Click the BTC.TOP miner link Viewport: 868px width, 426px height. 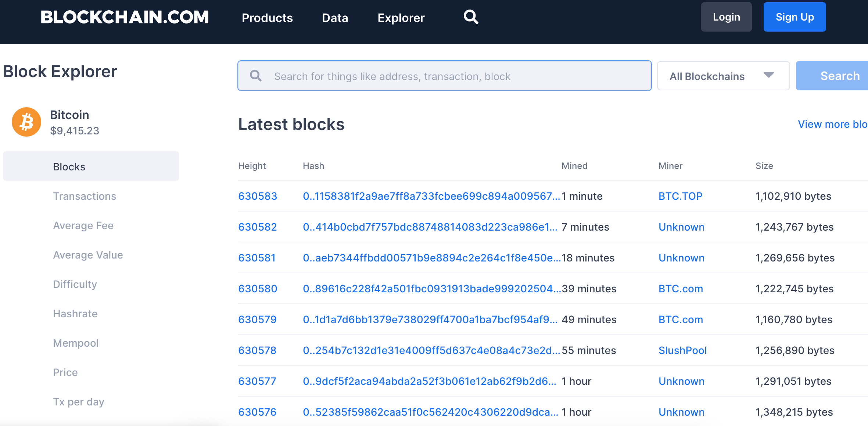[680, 196]
